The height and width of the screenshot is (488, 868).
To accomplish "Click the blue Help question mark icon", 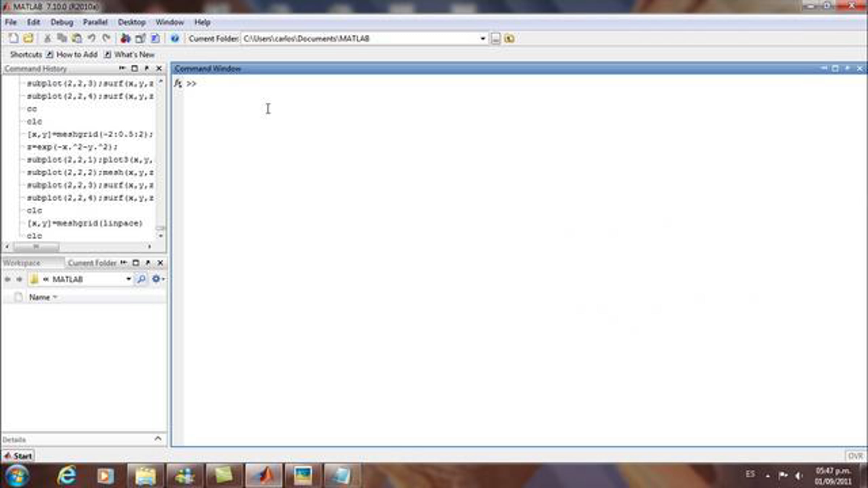I will pyautogui.click(x=175, y=38).
